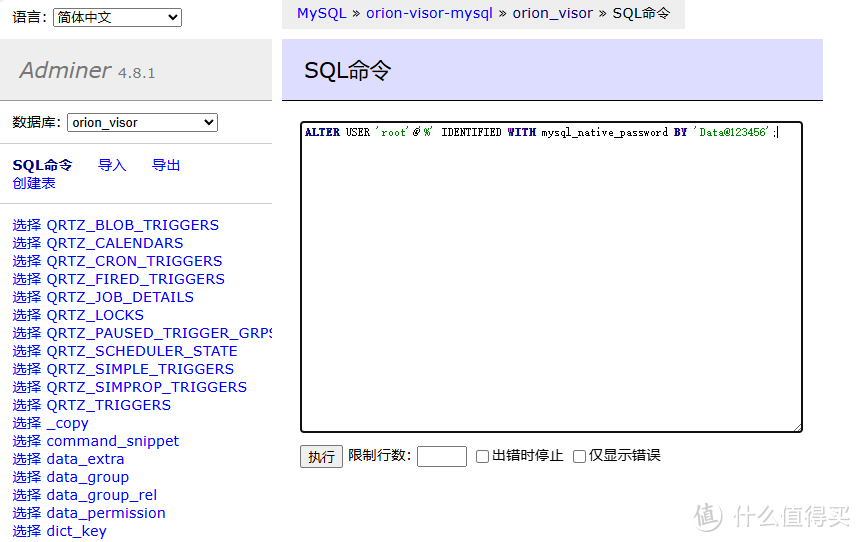Grab the textarea resize handle corner
This screenshot has width=860, height=542.
pos(797,427)
